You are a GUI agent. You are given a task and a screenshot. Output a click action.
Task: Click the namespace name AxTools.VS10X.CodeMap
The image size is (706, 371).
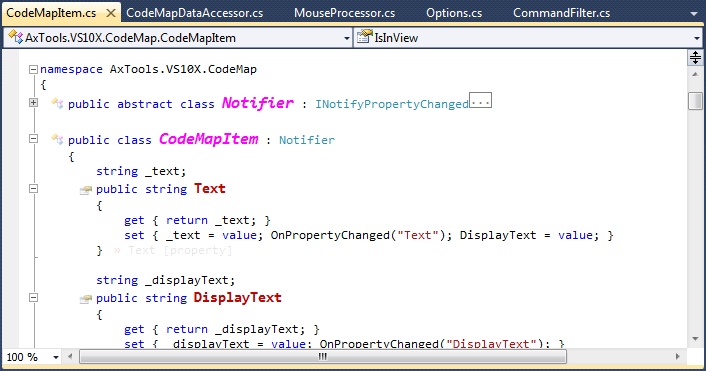(183, 69)
